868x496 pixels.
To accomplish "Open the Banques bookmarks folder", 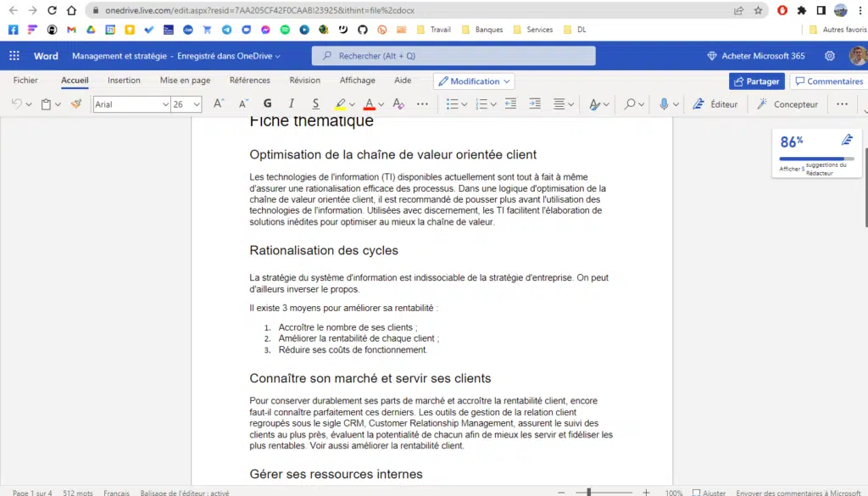I will click(482, 30).
